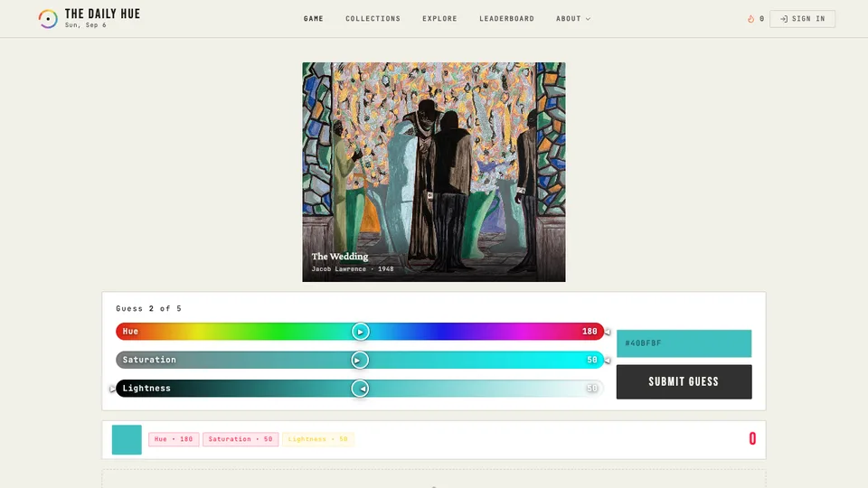The height and width of the screenshot is (488, 868).
Task: Click the Sun, Sep 6 date text
Action: 85,25
